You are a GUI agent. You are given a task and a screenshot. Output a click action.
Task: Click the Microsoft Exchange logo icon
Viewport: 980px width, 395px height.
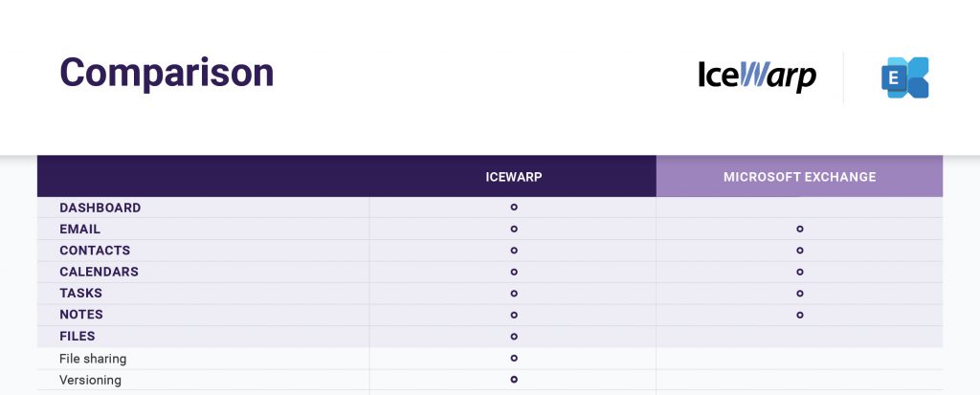point(905,77)
